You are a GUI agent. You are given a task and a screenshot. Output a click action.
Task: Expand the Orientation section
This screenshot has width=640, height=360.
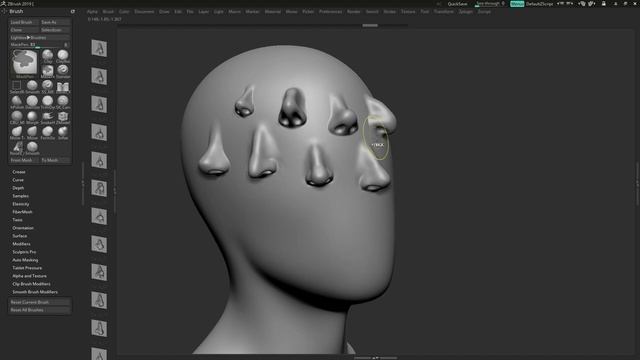pos(23,228)
